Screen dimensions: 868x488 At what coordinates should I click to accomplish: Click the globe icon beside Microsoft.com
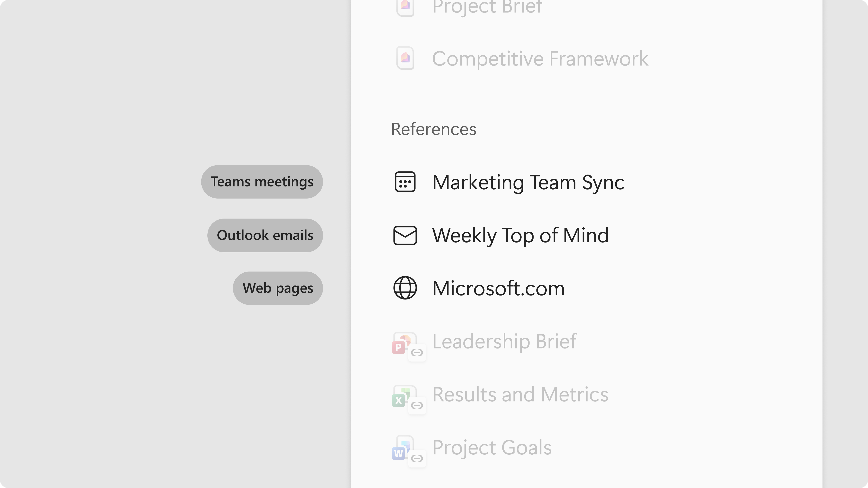(x=405, y=288)
